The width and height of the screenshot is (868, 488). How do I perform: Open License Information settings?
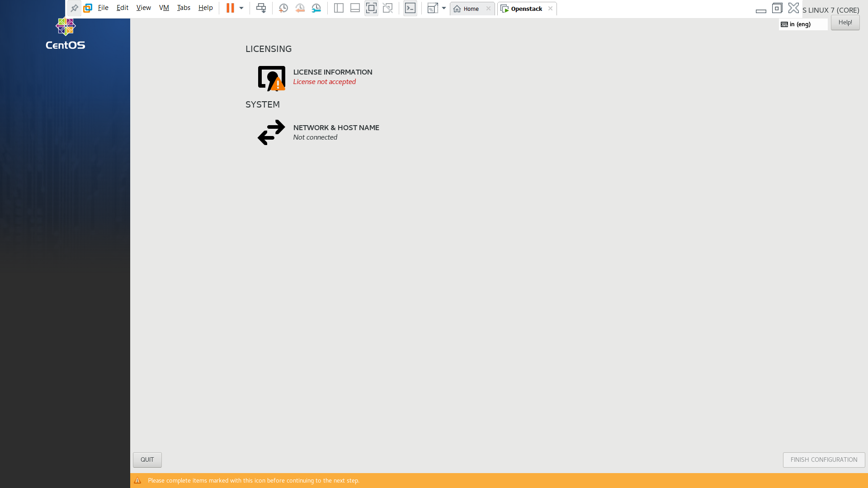(x=332, y=77)
